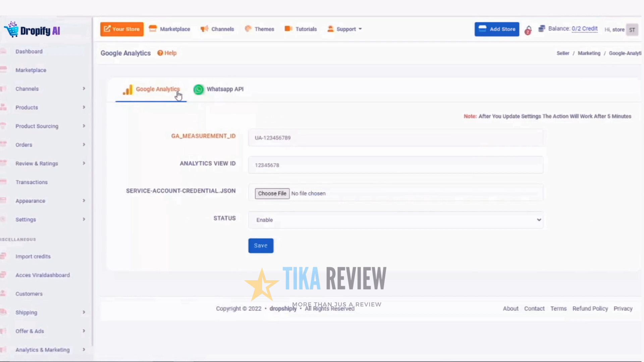Open the Dashboard sidebar item
Viewport: 644px width, 362px height.
29,51
